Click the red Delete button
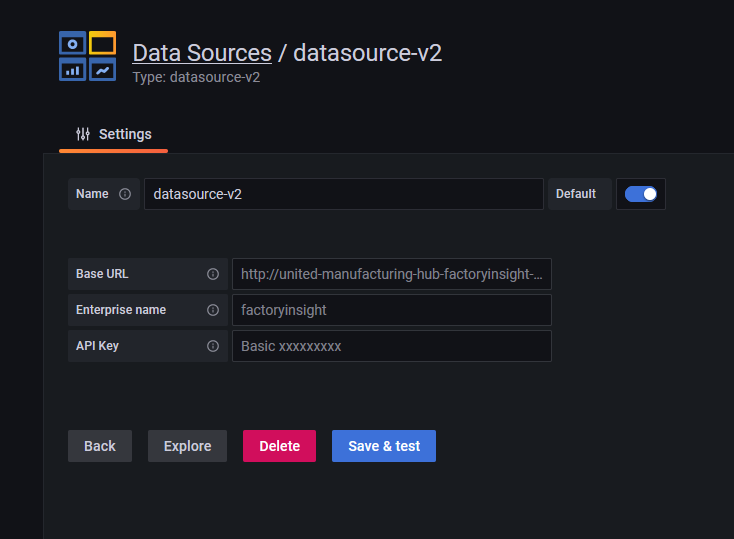Screen dimensions: 734x539 tap(279, 446)
